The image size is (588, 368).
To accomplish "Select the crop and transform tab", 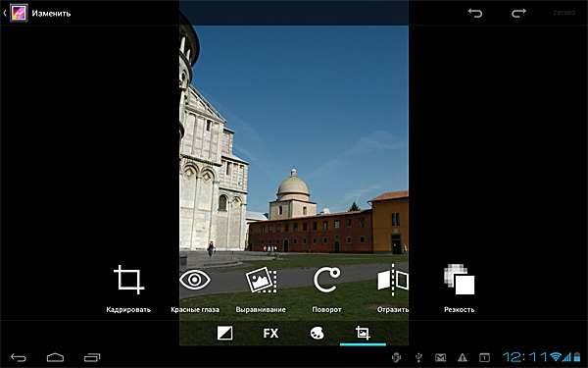I will click(x=363, y=333).
